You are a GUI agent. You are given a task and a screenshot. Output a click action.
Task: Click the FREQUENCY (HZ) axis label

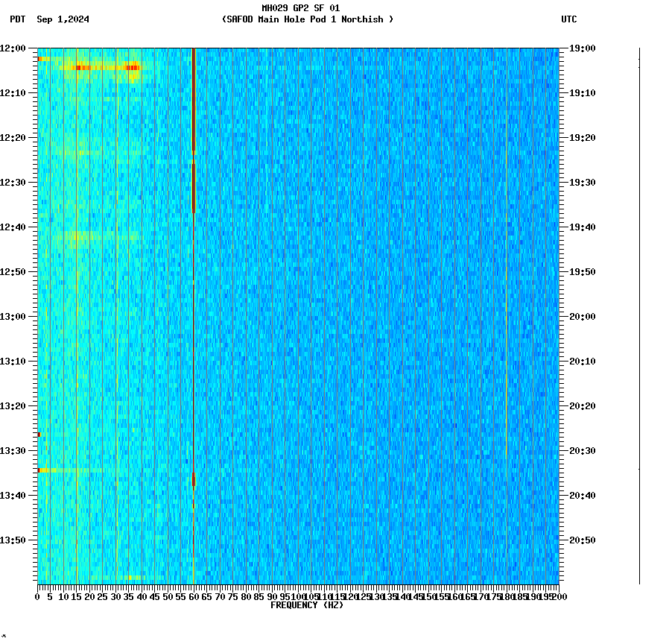coord(308,604)
